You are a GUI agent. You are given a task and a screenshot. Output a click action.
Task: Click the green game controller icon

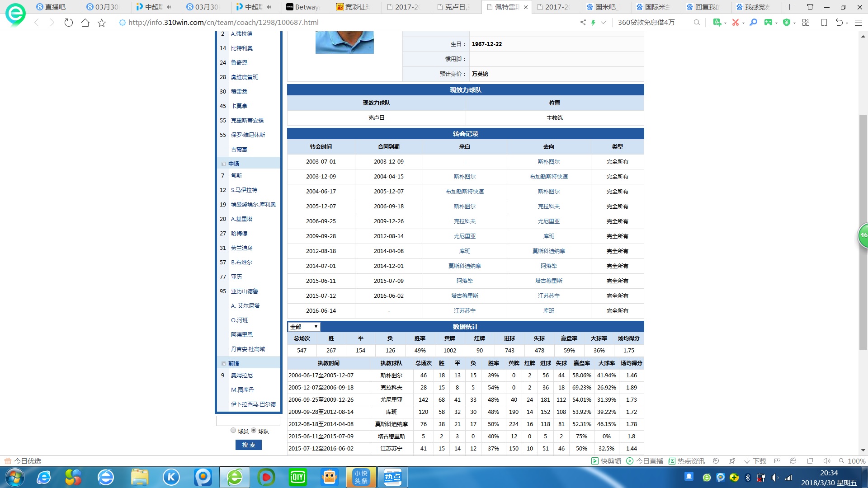[x=768, y=22]
